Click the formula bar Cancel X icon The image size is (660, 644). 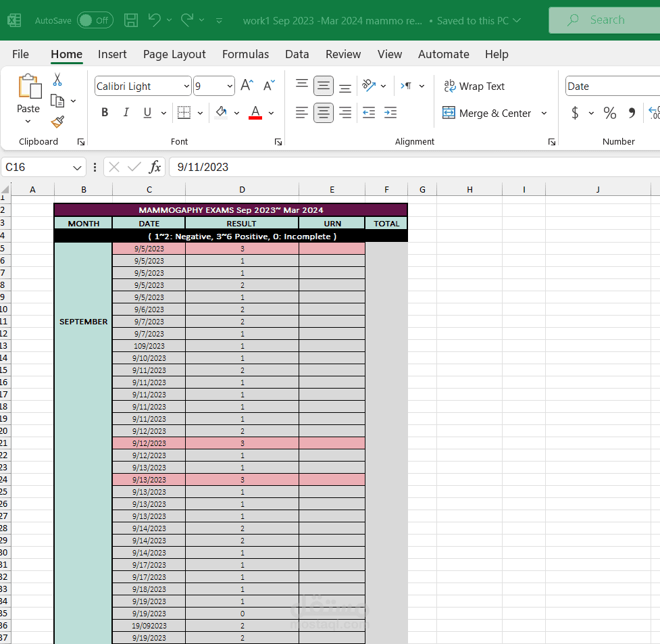[114, 167]
